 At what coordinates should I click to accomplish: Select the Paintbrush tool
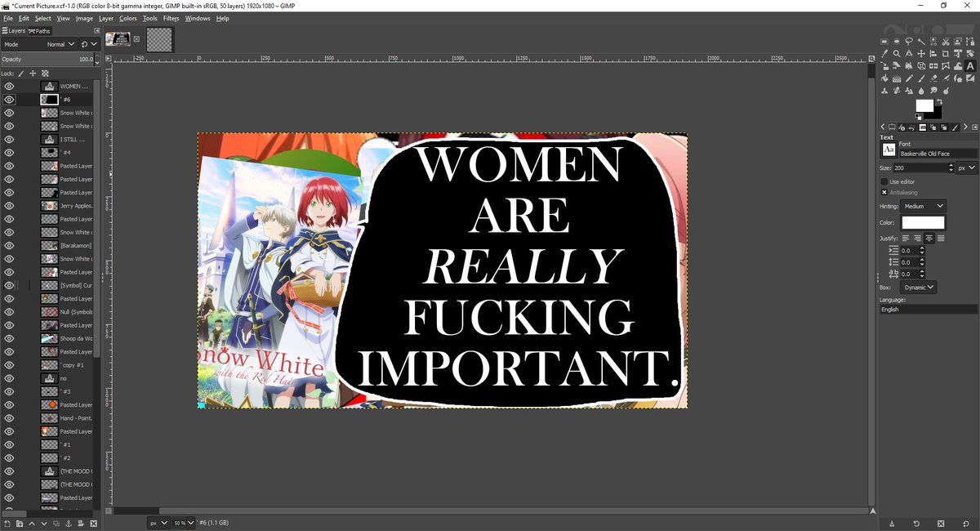(921, 78)
